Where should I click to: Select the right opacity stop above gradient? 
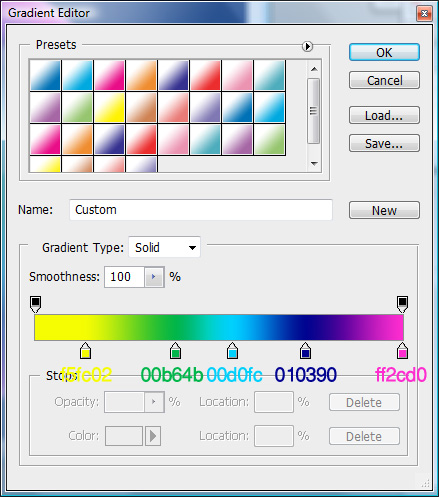click(402, 304)
